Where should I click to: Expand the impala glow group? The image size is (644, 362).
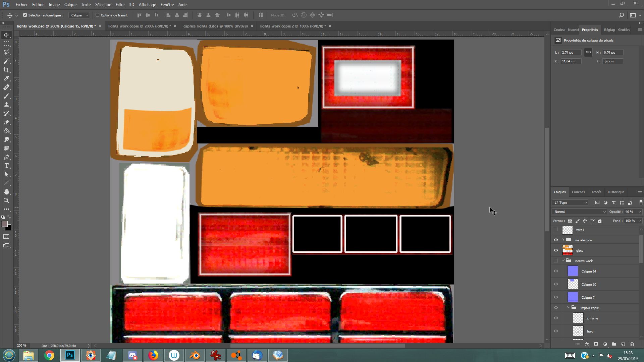point(563,240)
